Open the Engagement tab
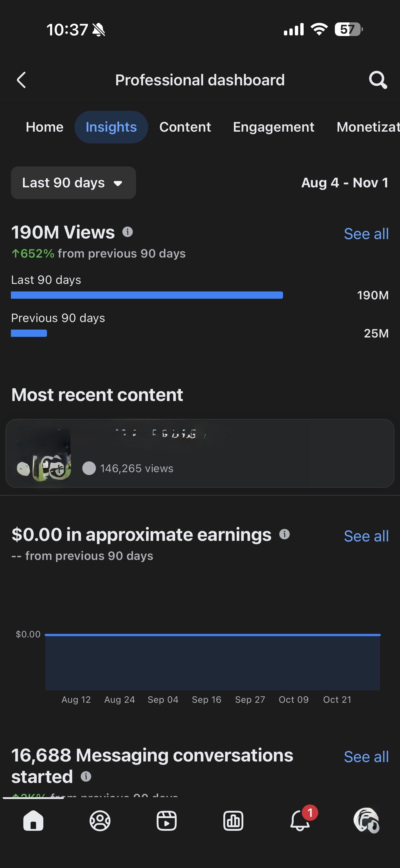 [x=274, y=127]
